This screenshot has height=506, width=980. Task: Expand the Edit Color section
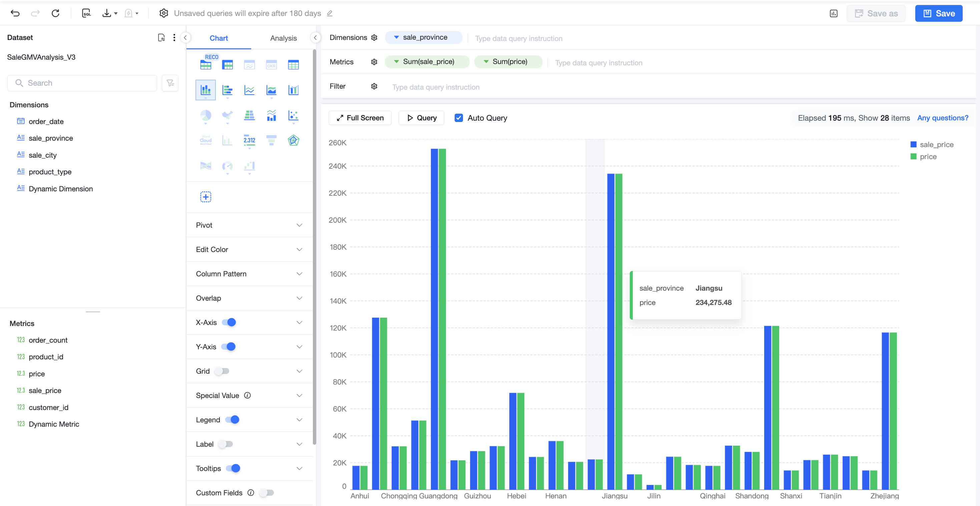[250, 249]
